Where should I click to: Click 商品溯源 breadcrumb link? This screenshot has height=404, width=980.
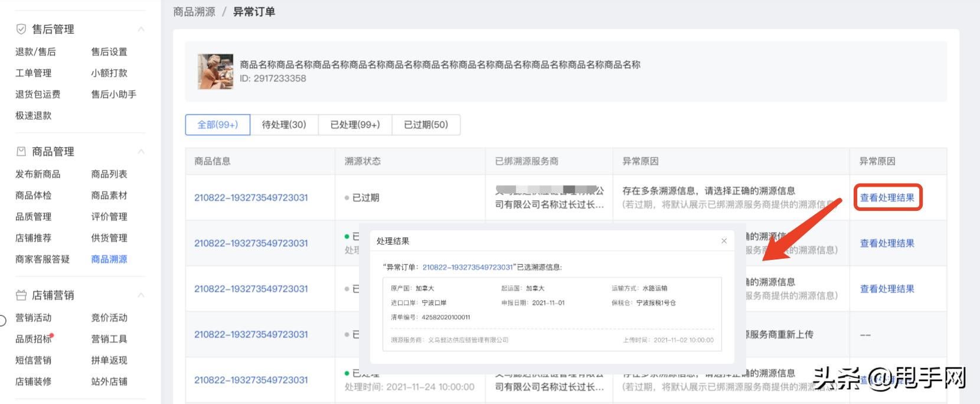point(194,12)
